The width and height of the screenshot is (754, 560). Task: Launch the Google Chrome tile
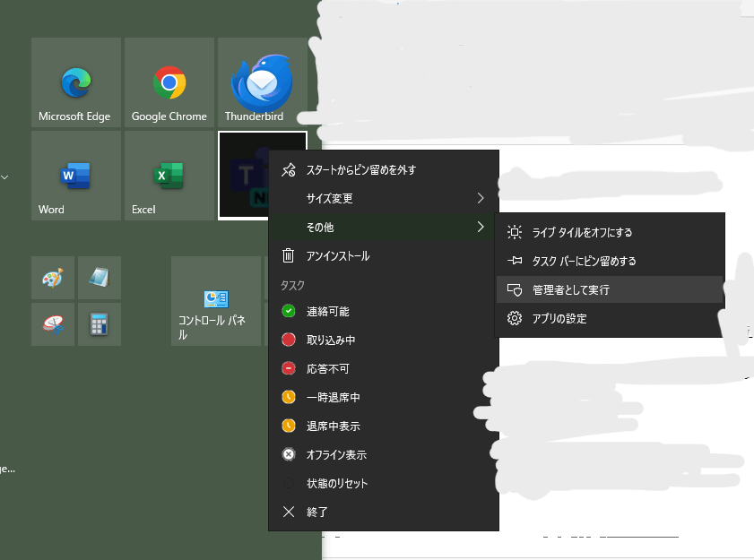[169, 82]
